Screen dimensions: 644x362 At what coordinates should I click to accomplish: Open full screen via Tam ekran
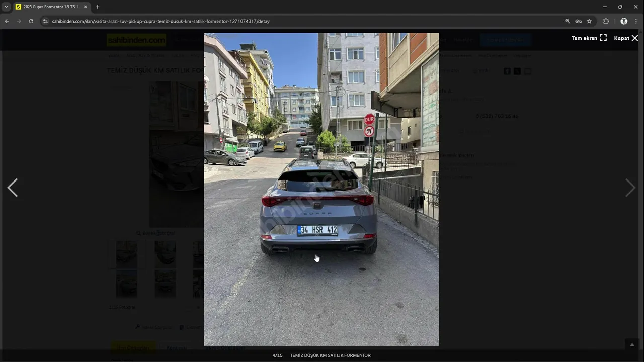click(x=589, y=38)
